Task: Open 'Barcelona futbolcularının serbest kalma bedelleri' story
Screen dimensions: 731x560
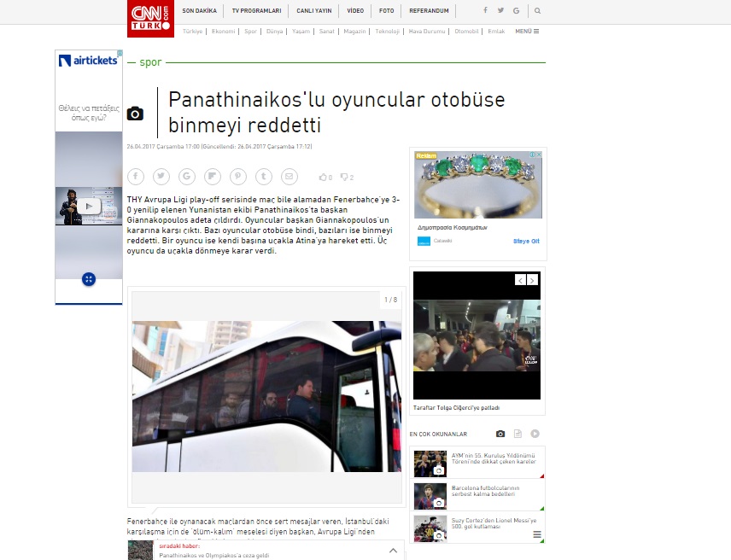Action: (485, 491)
